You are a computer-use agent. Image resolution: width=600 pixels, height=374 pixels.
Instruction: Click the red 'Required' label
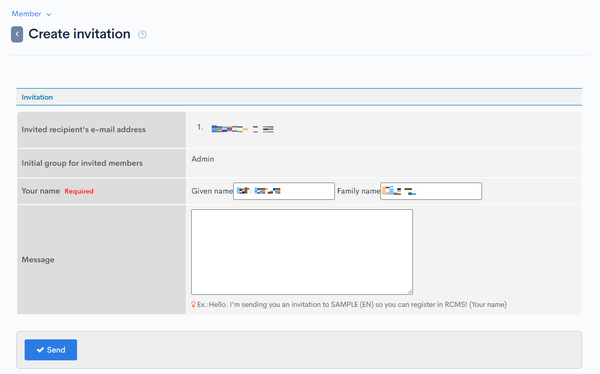pyautogui.click(x=79, y=191)
